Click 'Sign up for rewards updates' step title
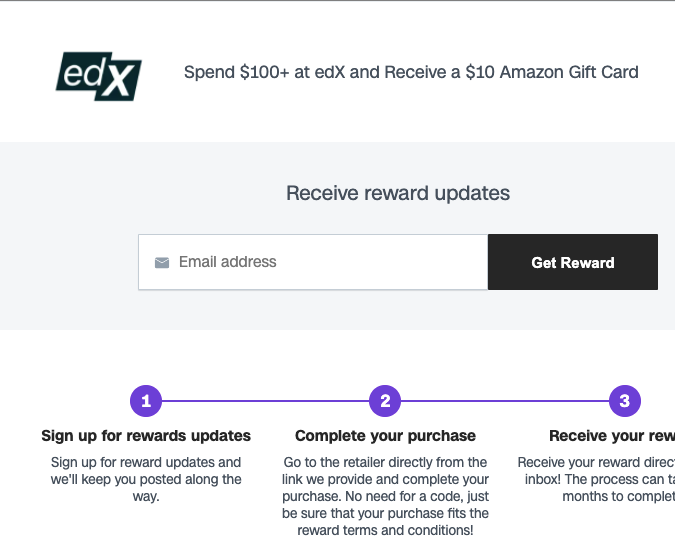Viewport: 675px width, 559px height. [146, 436]
